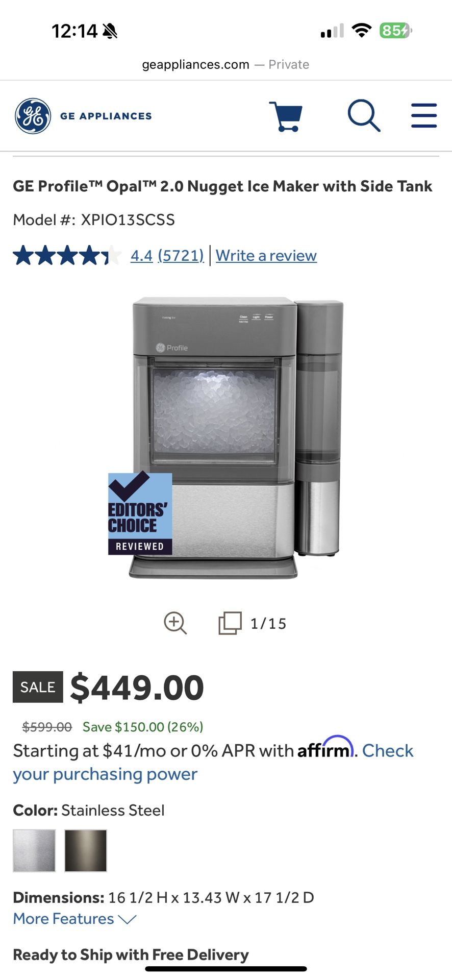Tap the search magnifier icon

click(364, 116)
